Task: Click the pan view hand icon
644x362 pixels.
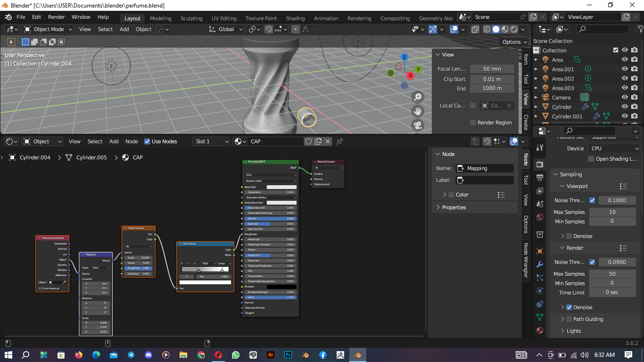Action: 418,111
